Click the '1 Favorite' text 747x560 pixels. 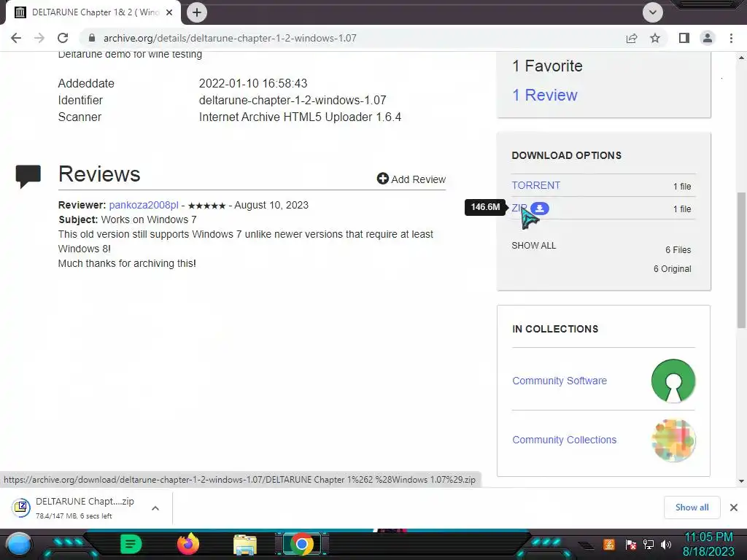click(547, 66)
